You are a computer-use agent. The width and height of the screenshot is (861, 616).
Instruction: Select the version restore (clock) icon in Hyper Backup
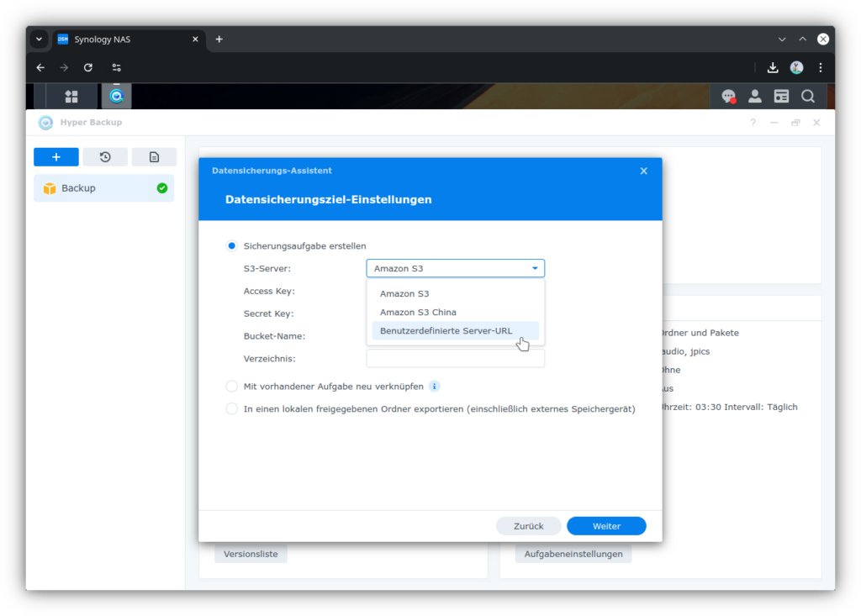pos(103,156)
